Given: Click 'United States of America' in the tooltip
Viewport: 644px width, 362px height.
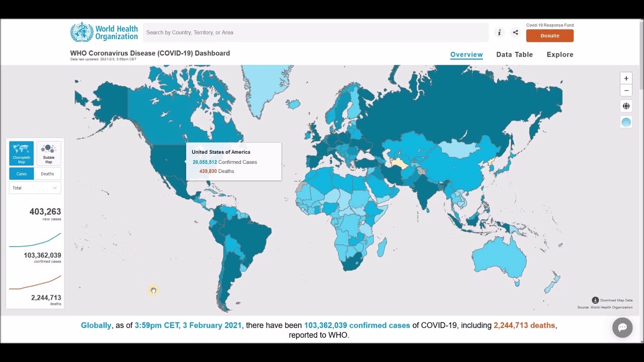Looking at the screenshot, I should point(221,152).
